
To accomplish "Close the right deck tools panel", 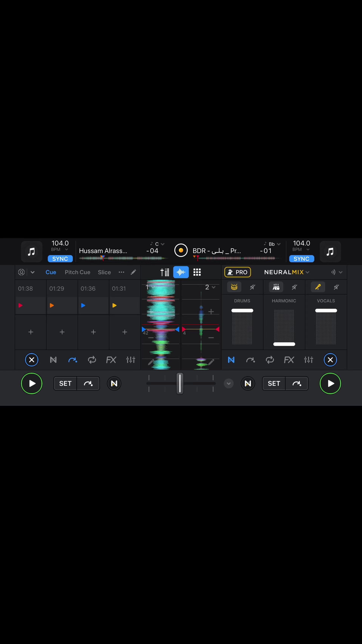I will coord(330,360).
